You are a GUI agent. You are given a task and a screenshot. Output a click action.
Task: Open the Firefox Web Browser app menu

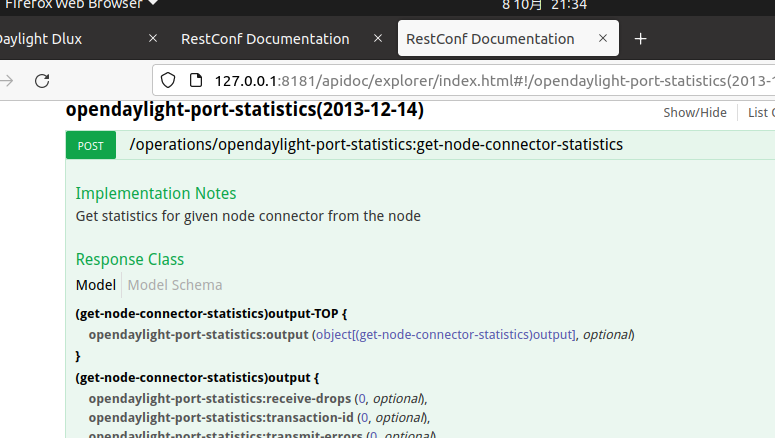(x=80, y=4)
